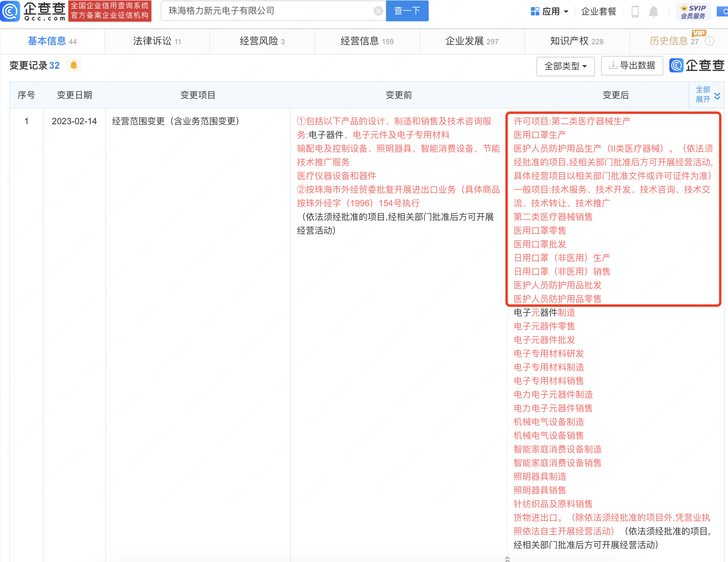Click 机械电气设备销售 entry
This screenshot has height=562, width=728.
[x=549, y=436]
